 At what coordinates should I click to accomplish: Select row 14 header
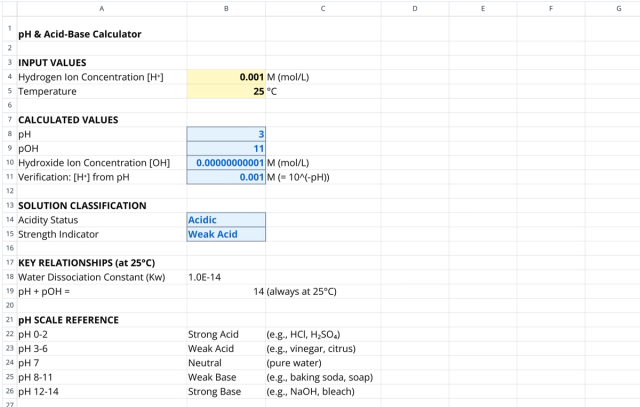pyautogui.click(x=10, y=220)
